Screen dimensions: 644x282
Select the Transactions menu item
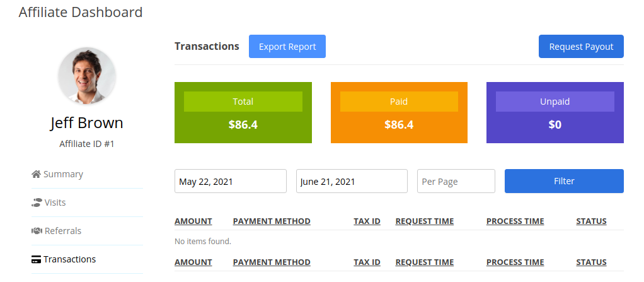point(69,259)
